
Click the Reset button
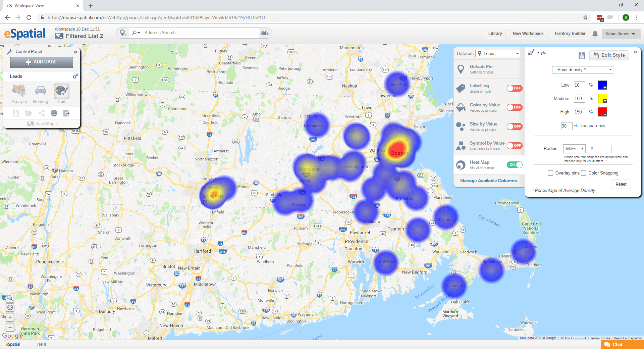point(621,184)
